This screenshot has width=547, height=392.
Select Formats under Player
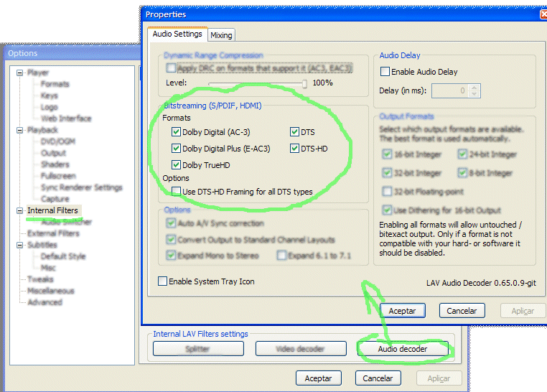[x=55, y=84]
